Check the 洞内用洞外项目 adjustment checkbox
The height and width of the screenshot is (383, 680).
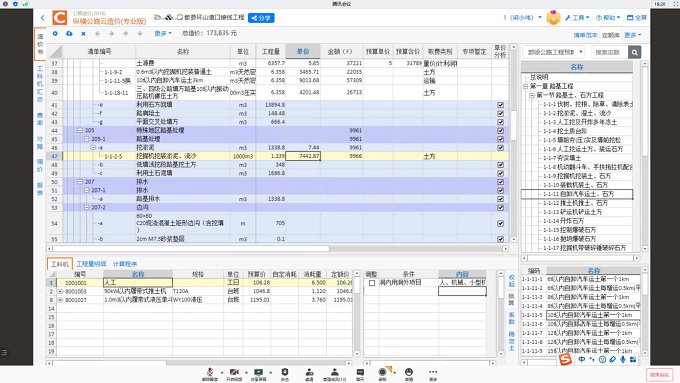pos(372,283)
